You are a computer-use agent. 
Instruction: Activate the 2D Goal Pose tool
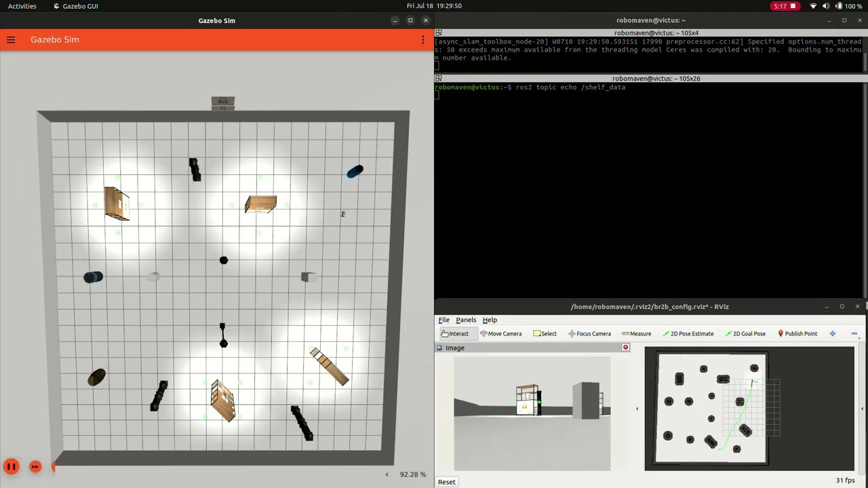745,333
